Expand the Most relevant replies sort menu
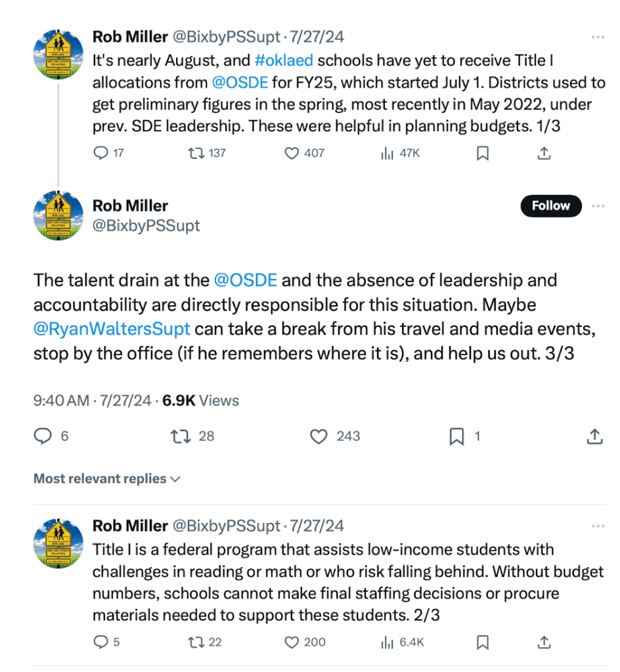This screenshot has width=620, height=672. coord(106,478)
